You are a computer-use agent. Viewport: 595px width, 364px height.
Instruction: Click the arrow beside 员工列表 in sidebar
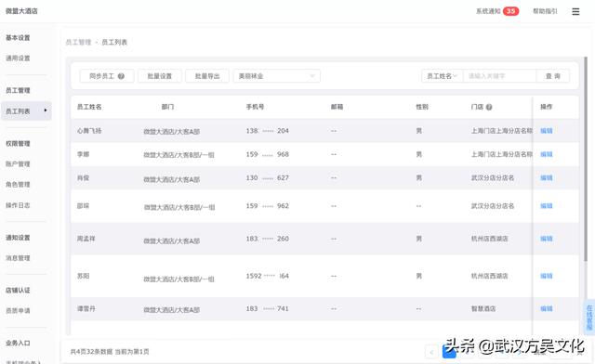[46, 110]
